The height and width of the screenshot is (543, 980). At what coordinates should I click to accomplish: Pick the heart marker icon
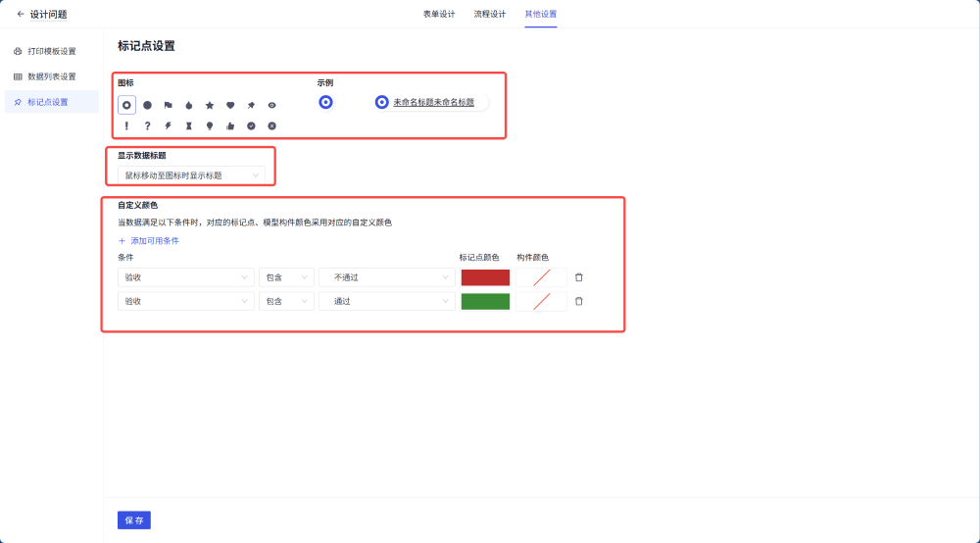[230, 105]
